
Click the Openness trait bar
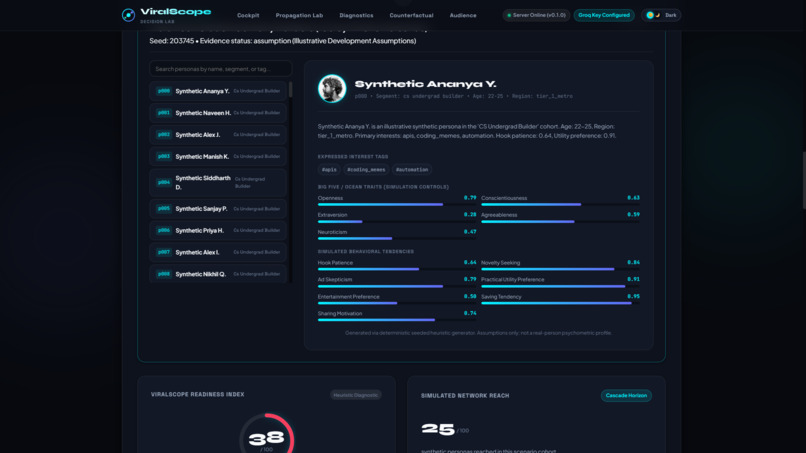[397, 205]
